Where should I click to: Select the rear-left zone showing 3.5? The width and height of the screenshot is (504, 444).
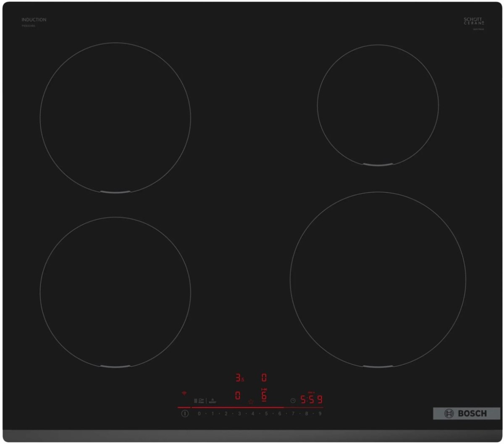tap(239, 378)
